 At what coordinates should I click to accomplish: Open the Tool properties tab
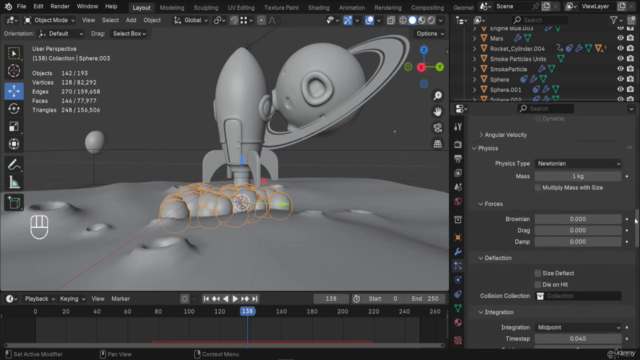458,127
